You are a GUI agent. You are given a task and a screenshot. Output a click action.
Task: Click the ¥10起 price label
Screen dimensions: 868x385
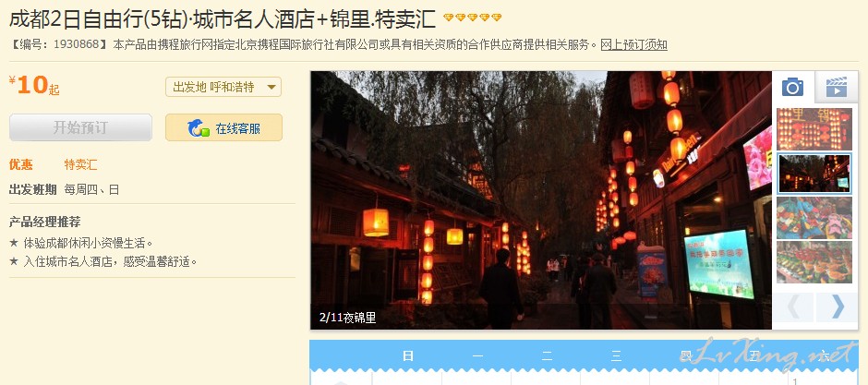(34, 85)
